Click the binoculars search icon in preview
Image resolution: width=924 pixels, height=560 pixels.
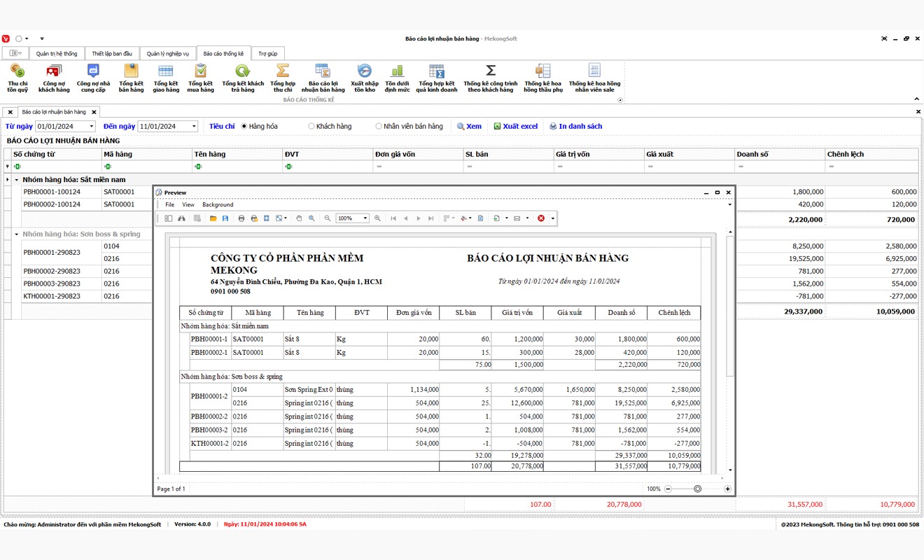coord(181,218)
